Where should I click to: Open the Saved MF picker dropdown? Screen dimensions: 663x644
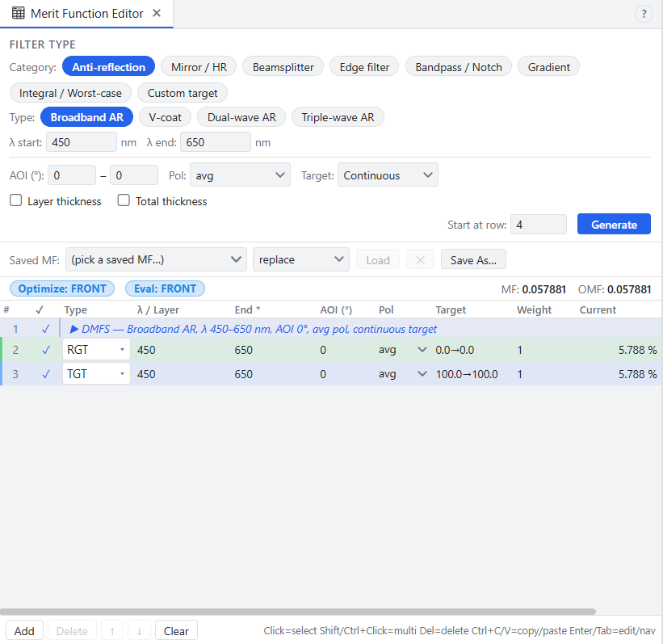156,259
